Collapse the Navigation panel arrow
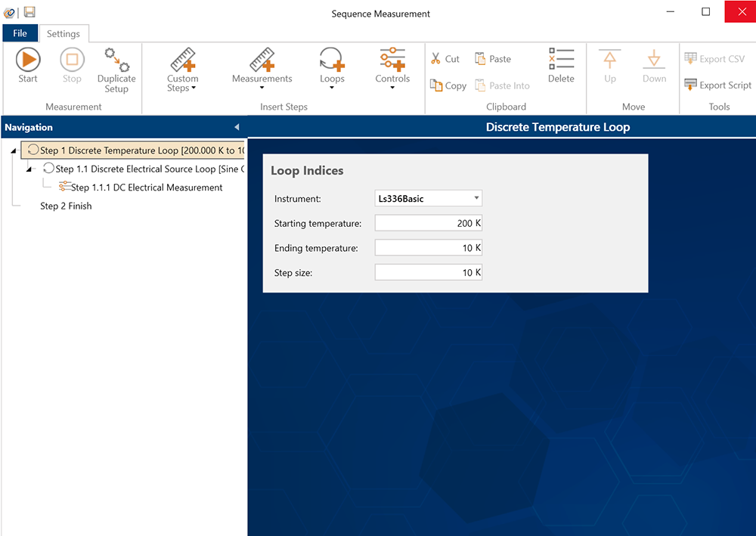The height and width of the screenshot is (536, 756). 237,127
